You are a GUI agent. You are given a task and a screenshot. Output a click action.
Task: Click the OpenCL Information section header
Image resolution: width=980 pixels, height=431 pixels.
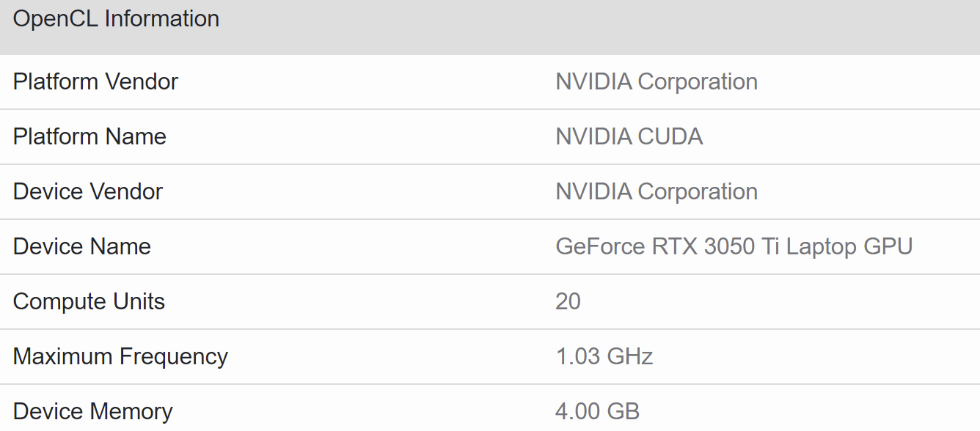click(x=116, y=19)
